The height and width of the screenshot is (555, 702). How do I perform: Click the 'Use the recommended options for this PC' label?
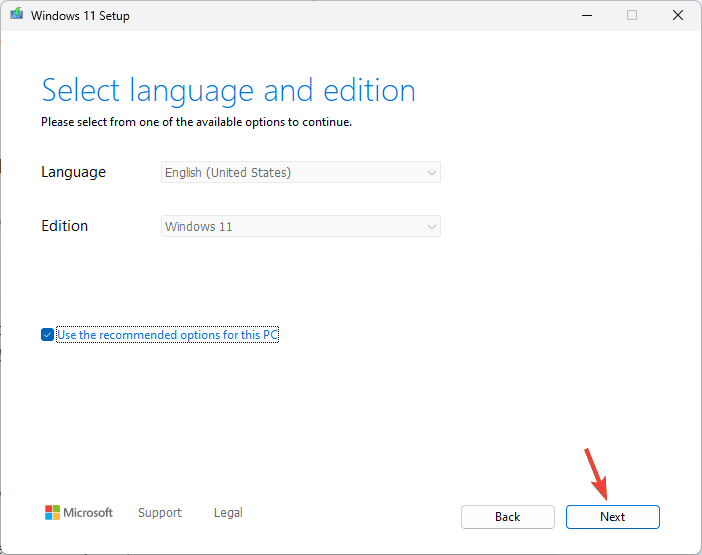(x=167, y=335)
